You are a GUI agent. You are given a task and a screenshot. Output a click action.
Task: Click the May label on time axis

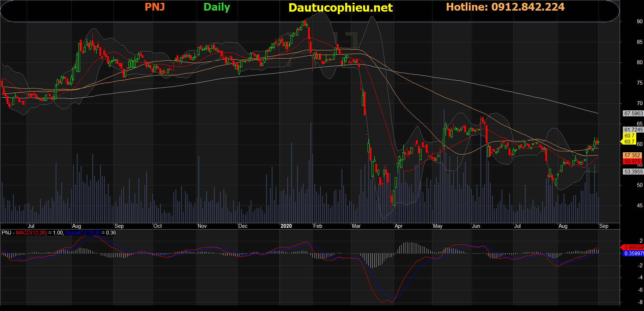(x=437, y=226)
